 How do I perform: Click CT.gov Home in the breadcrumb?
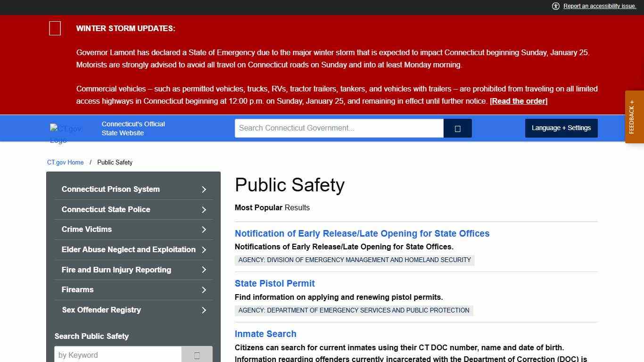pyautogui.click(x=65, y=162)
